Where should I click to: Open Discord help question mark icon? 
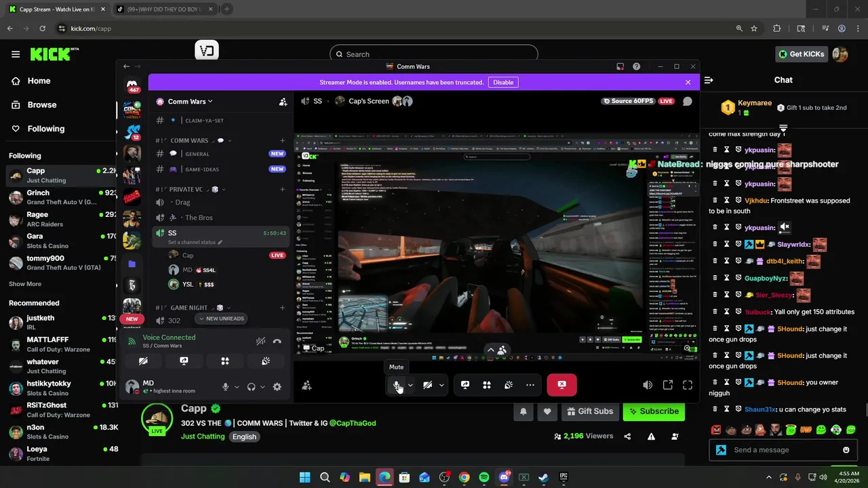[636, 66]
